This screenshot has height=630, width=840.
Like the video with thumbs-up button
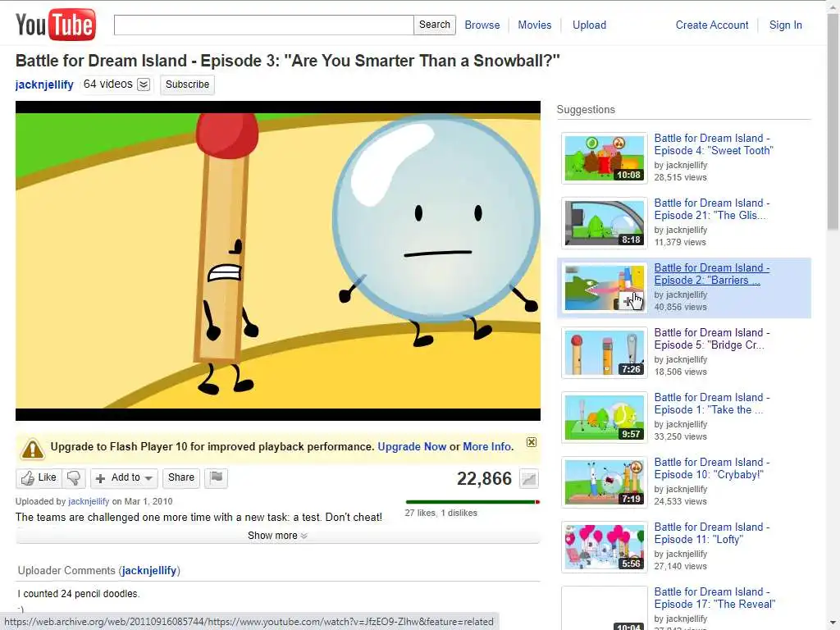[39, 478]
